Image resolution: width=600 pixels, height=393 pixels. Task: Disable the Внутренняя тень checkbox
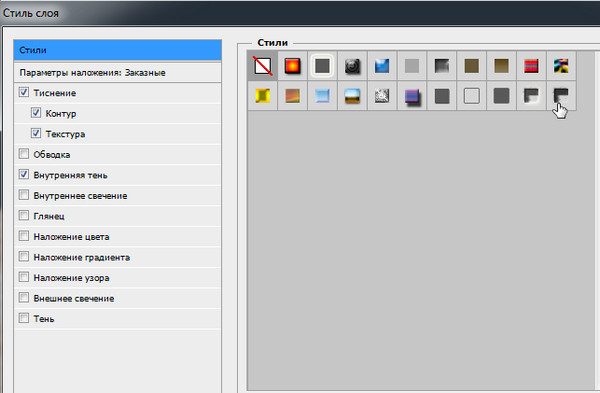click(24, 174)
